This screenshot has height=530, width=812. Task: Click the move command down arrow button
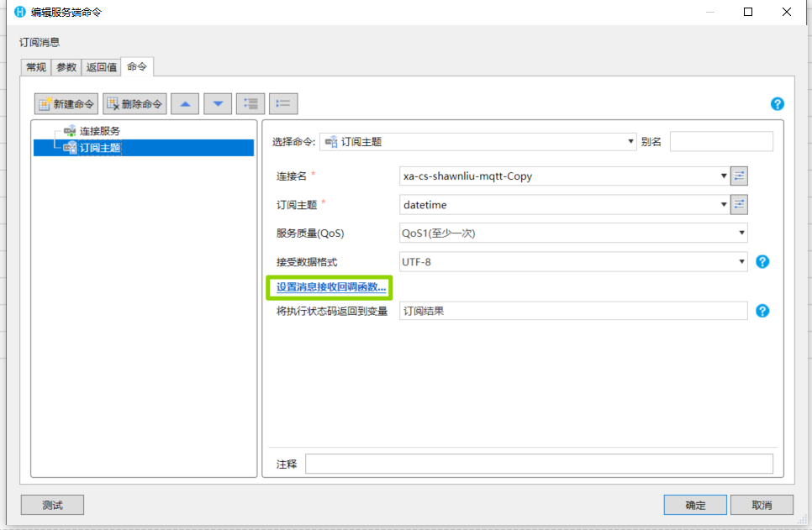(x=218, y=104)
